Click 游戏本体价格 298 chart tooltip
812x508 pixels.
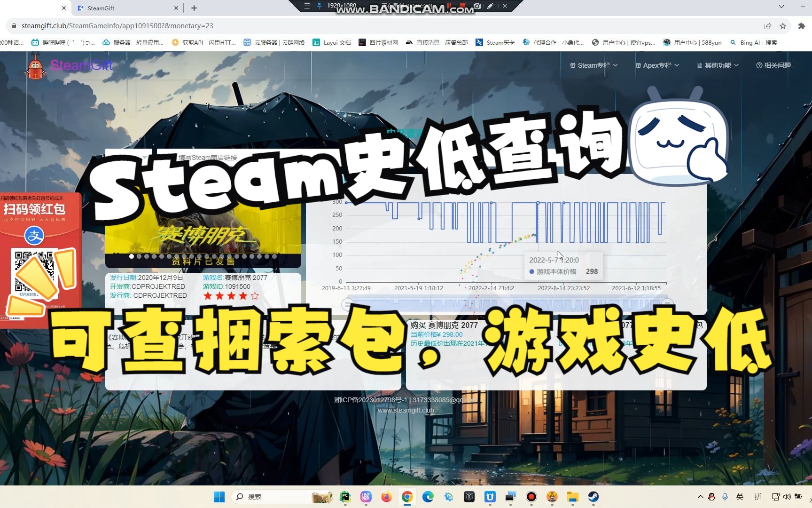tap(563, 266)
